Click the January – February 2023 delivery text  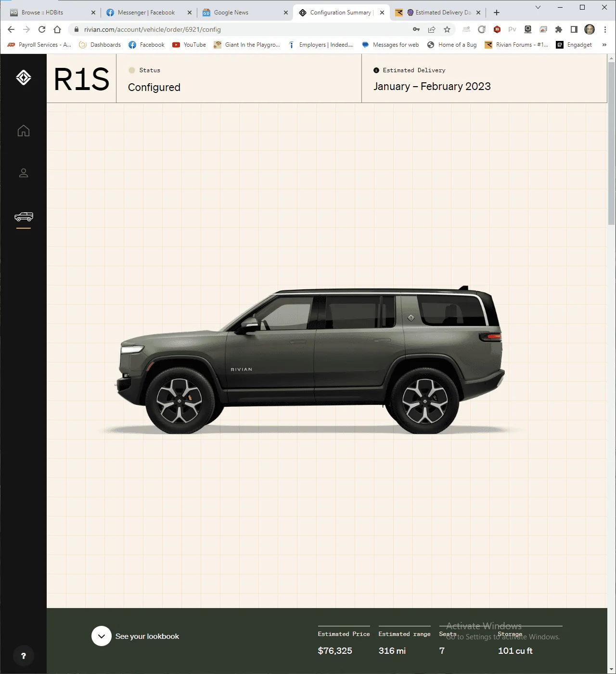coord(432,87)
